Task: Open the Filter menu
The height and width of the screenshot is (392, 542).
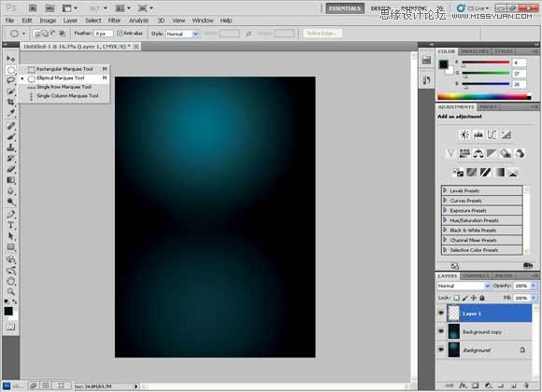Action: (114, 21)
